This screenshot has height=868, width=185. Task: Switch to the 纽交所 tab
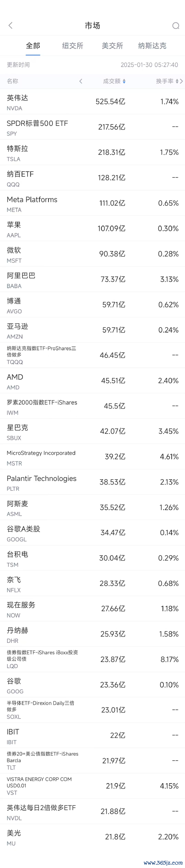[72, 45]
